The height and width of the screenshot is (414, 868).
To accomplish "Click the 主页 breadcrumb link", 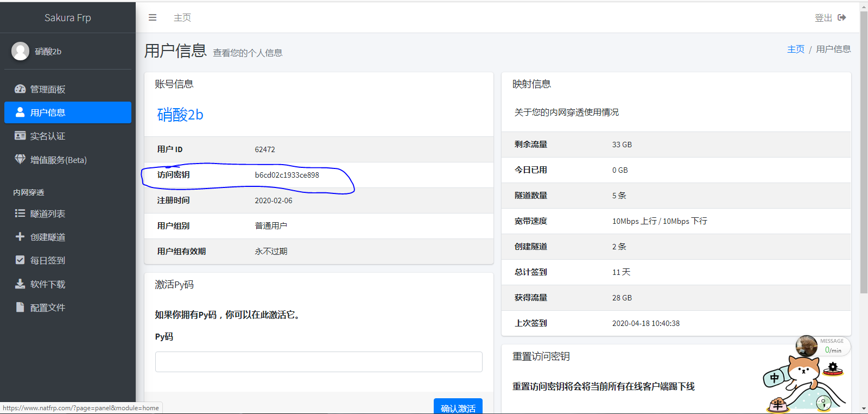I will (796, 49).
